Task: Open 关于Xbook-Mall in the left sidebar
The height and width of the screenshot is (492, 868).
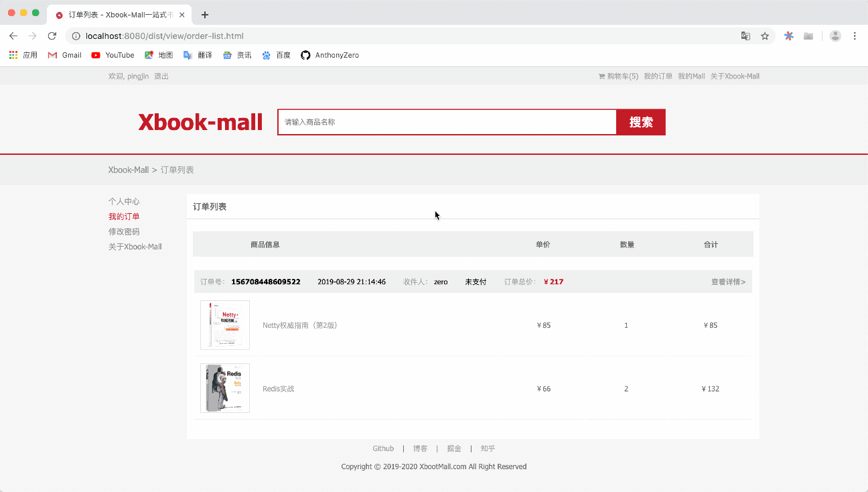Action: (135, 247)
